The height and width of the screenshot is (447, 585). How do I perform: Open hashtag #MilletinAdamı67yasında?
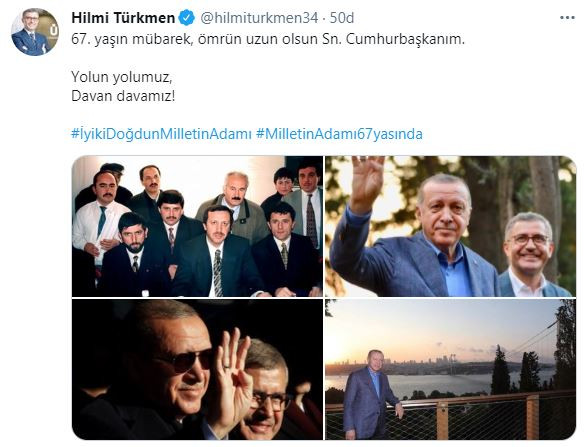pos(339,134)
